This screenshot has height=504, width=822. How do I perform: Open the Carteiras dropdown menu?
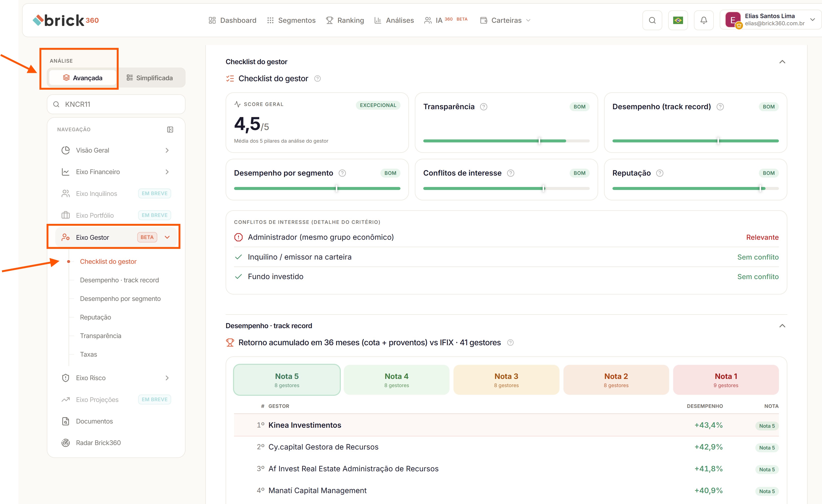(505, 20)
